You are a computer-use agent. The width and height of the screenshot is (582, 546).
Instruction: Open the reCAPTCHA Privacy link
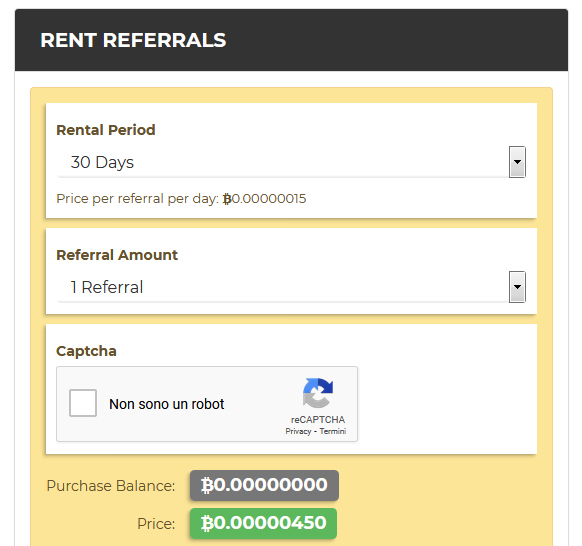click(298, 431)
